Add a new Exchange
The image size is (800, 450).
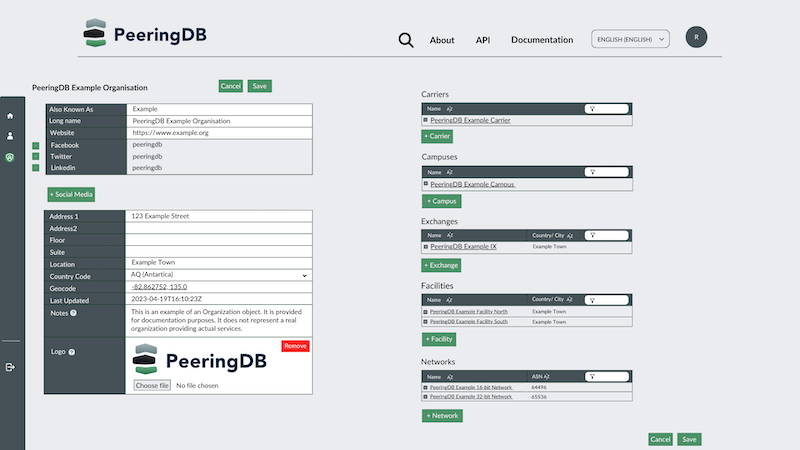click(x=441, y=265)
